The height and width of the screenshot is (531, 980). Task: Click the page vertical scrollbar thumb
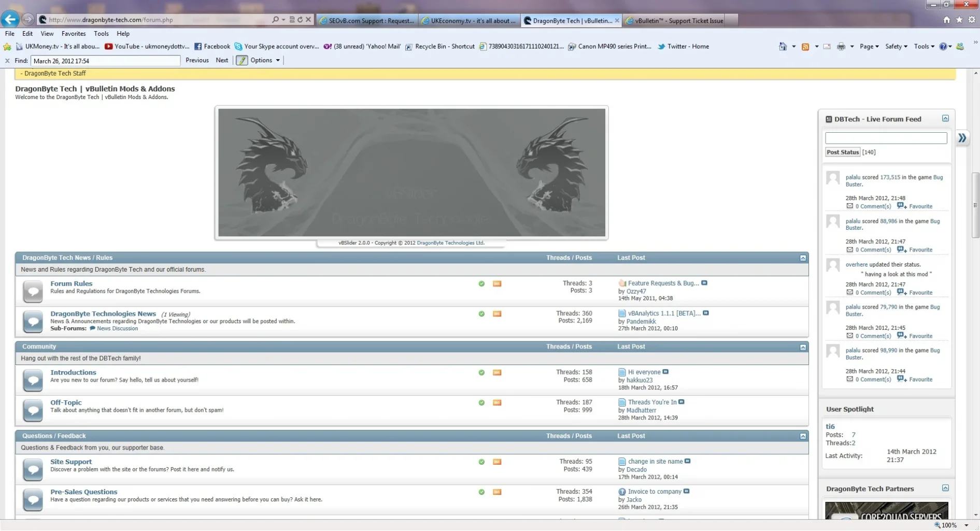click(975, 205)
